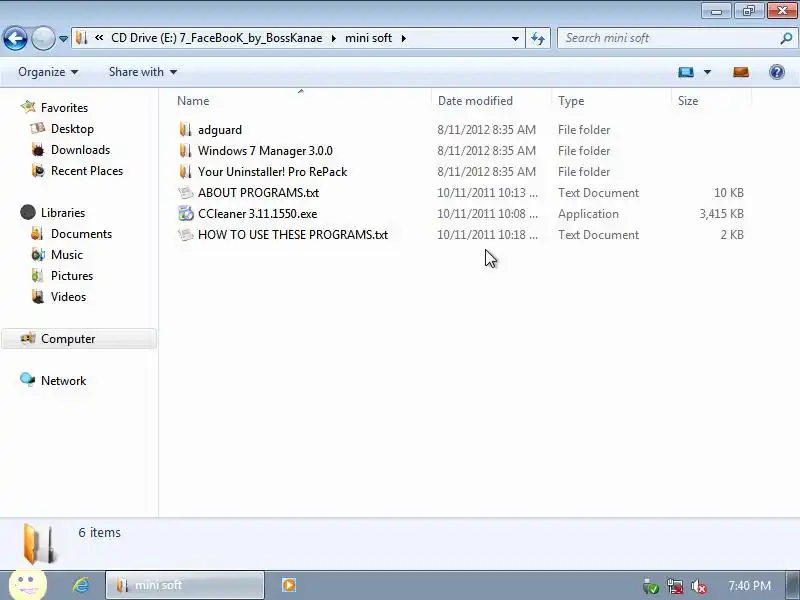Click the ABOUT PROGRAMS text file icon
Screen dimensions: 800x600
pos(186,193)
